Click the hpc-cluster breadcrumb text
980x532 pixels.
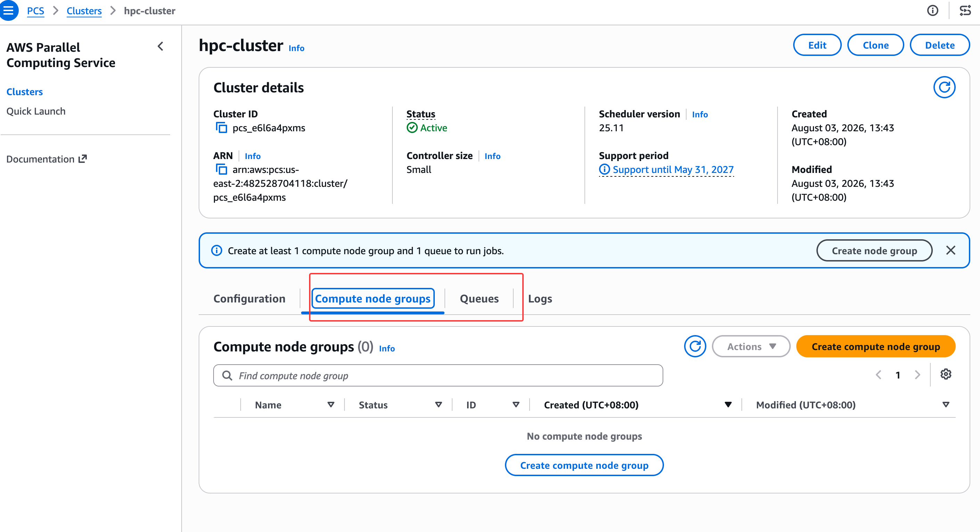(x=150, y=11)
